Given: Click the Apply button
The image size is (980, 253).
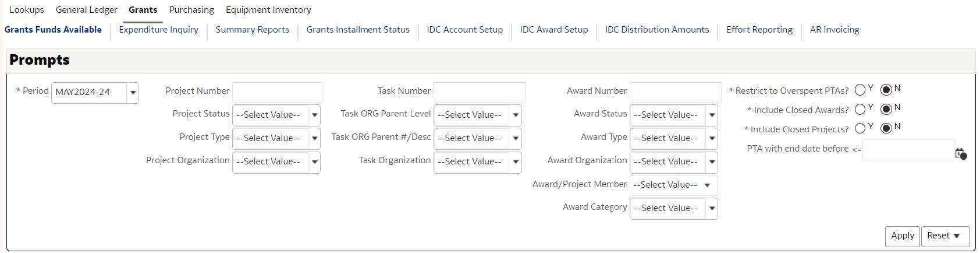Looking at the screenshot, I should coord(902,236).
